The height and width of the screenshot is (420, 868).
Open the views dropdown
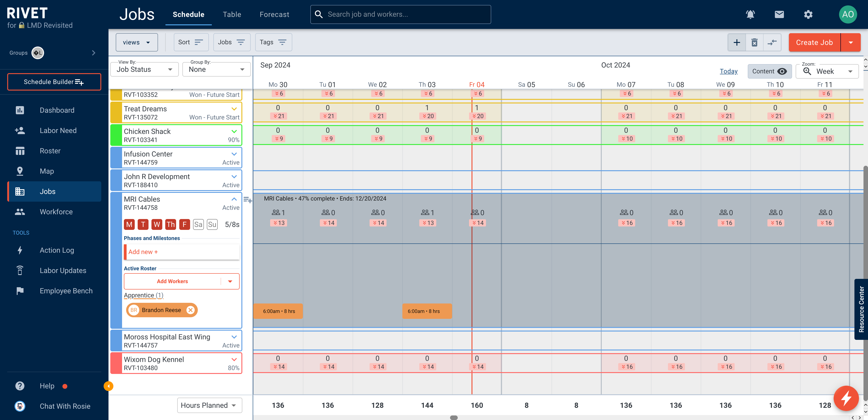137,42
